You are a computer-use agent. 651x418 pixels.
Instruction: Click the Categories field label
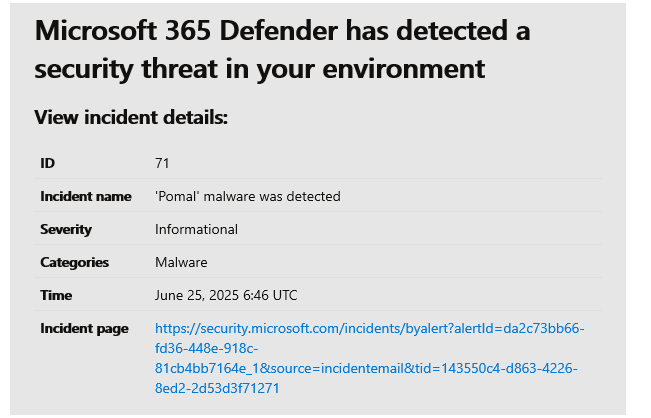click(74, 262)
